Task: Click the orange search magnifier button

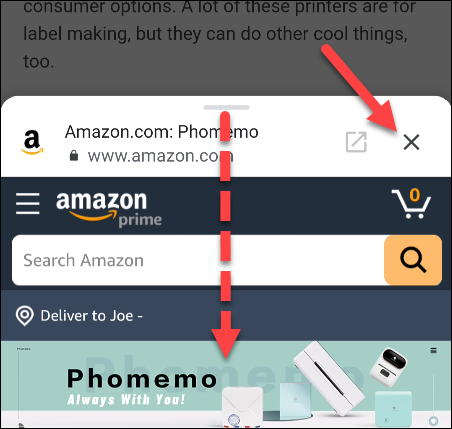Action: (413, 260)
